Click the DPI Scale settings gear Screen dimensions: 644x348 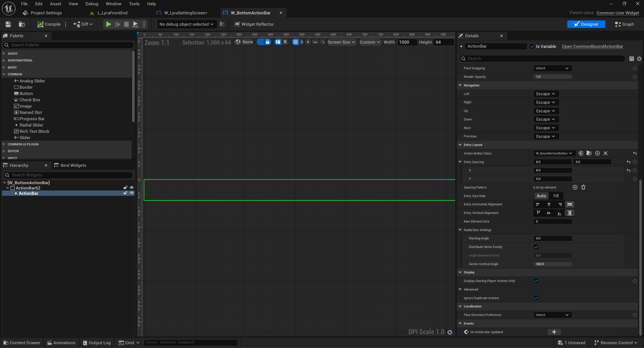pos(450,332)
